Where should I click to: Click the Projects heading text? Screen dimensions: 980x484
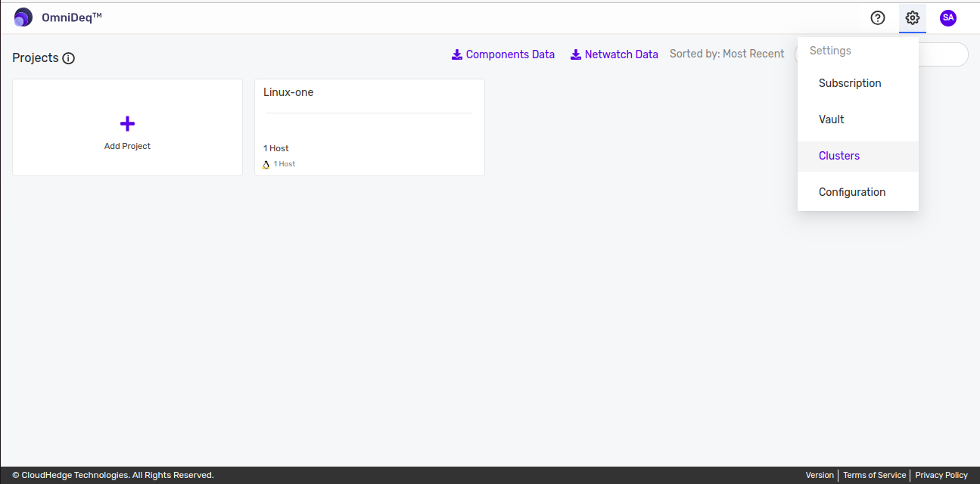point(36,58)
